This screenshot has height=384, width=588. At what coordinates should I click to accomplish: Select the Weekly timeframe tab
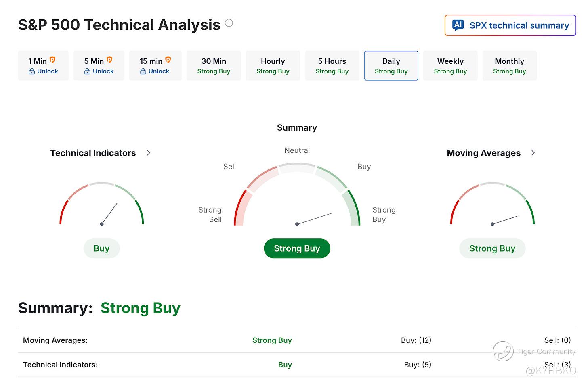450,66
